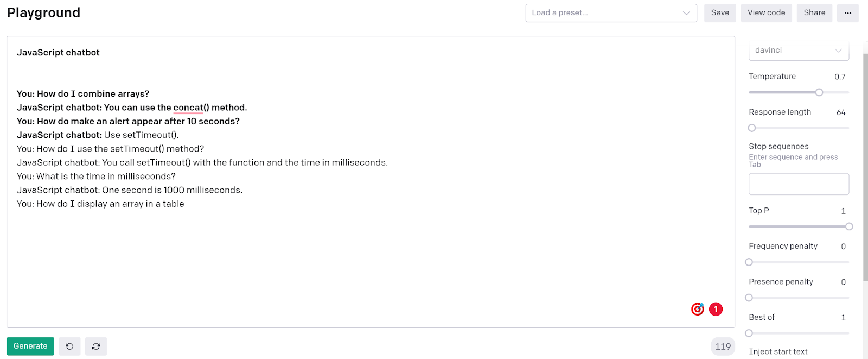Click the undo last generation icon
This screenshot has height=359, width=868.
click(69, 346)
